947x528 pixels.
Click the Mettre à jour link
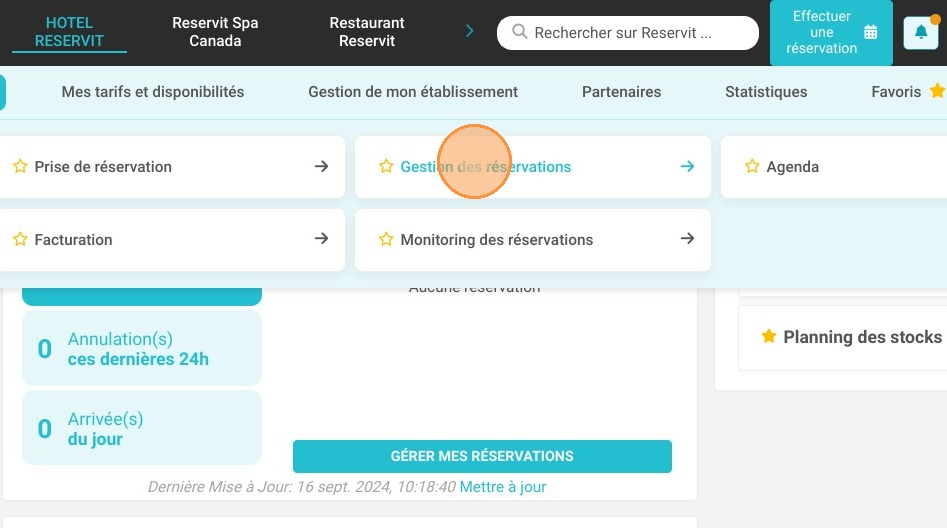(x=502, y=487)
